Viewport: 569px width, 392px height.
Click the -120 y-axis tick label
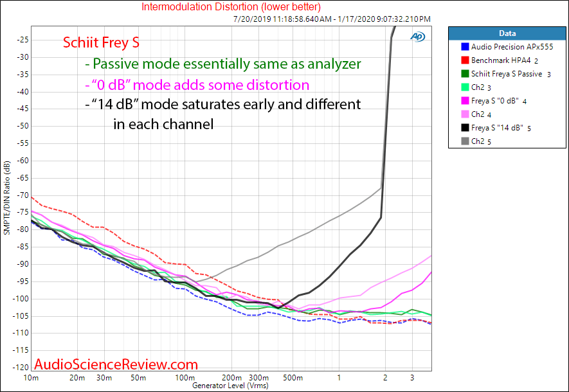(21, 368)
